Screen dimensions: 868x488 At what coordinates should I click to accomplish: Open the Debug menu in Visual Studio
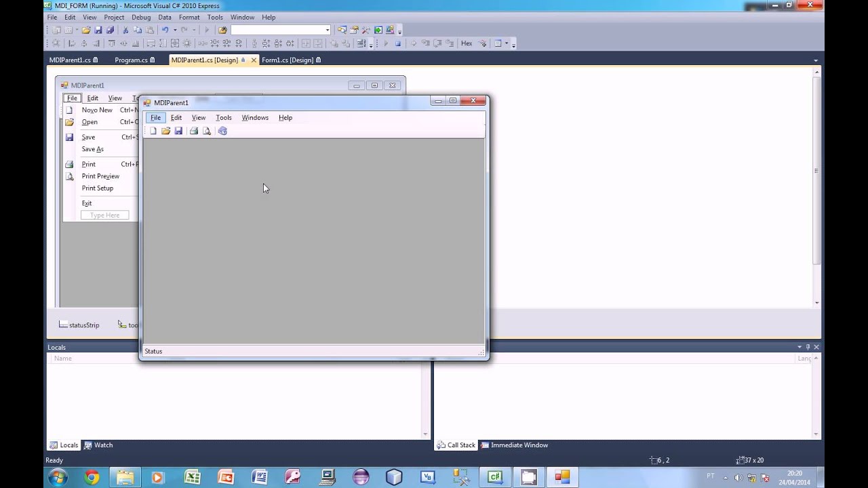pyautogui.click(x=141, y=17)
